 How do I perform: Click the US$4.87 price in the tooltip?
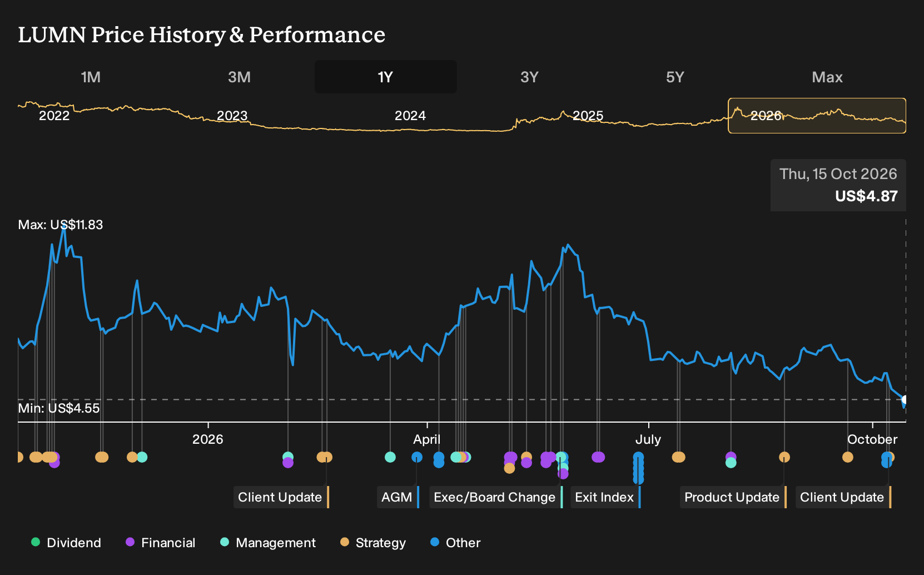point(866,196)
